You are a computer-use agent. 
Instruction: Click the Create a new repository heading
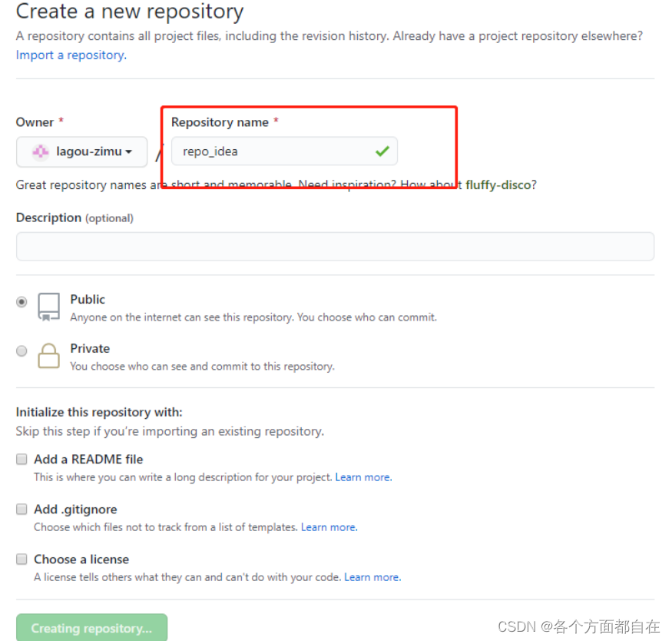click(x=130, y=12)
